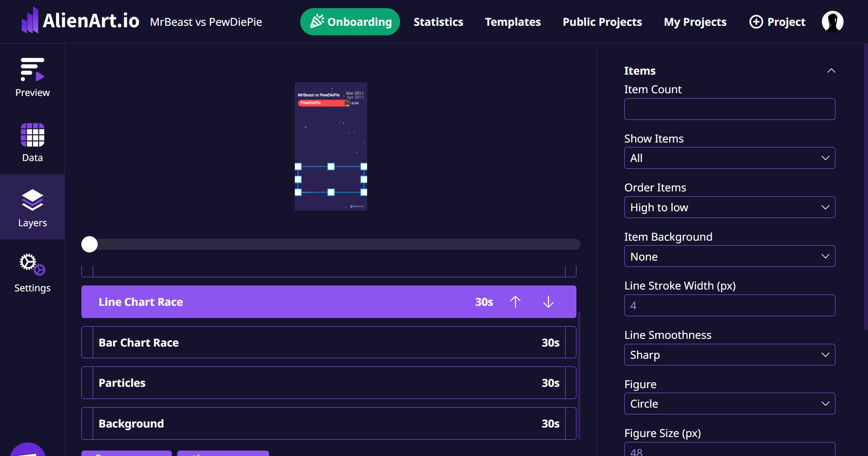This screenshot has width=868, height=456.
Task: Click the plus icon for new Project
Action: point(756,22)
